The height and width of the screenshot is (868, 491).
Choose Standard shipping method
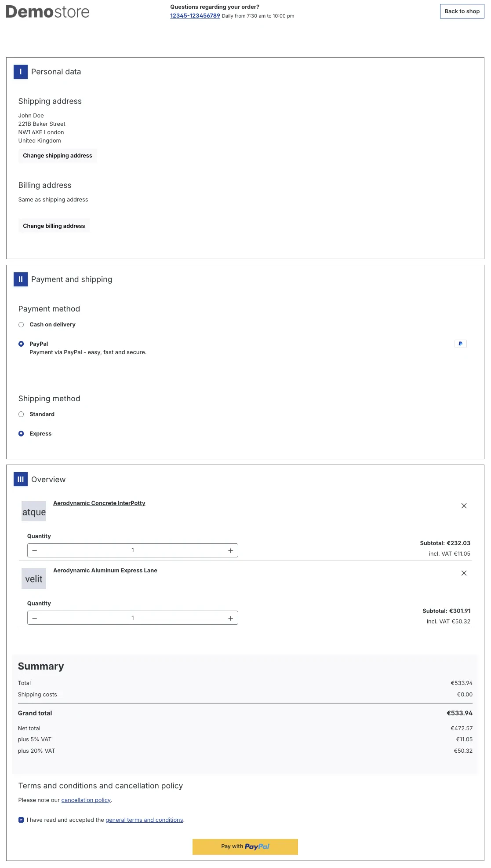tap(21, 414)
